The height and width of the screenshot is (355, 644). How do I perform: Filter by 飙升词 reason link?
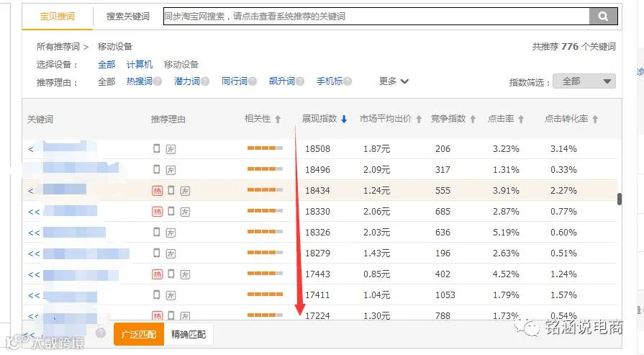tap(282, 81)
